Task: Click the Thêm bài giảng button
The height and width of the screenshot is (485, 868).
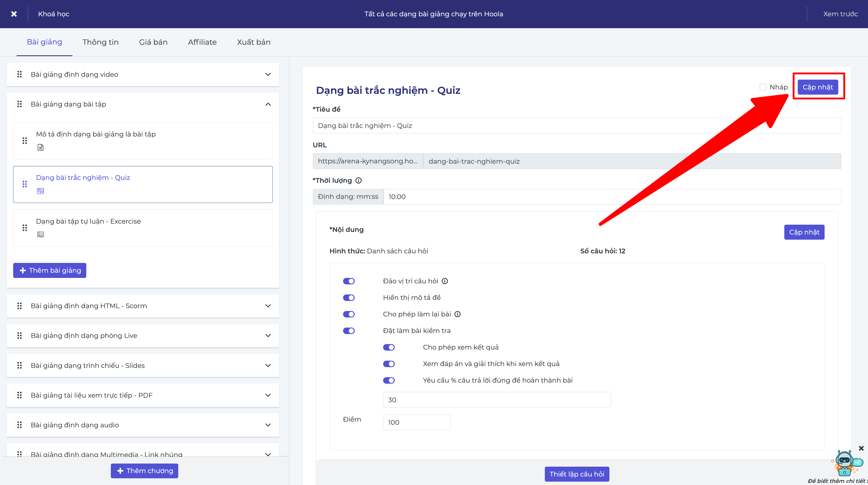Action: pyautogui.click(x=50, y=270)
